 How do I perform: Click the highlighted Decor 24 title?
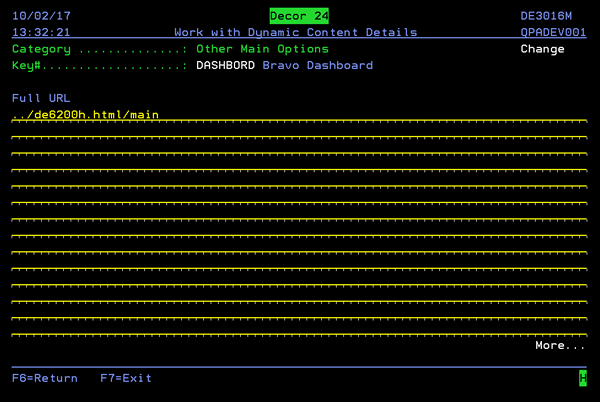299,16
